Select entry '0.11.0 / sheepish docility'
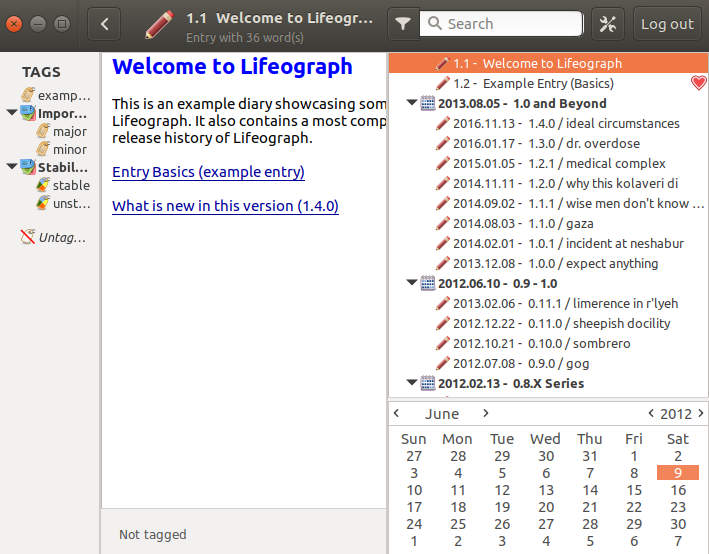The width and height of the screenshot is (709, 554). tap(548, 323)
